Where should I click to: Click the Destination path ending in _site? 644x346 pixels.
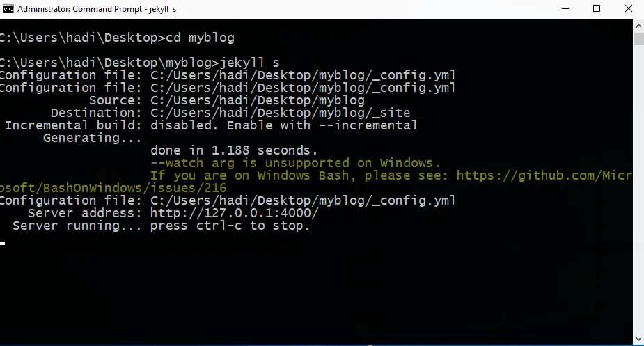[280, 113]
